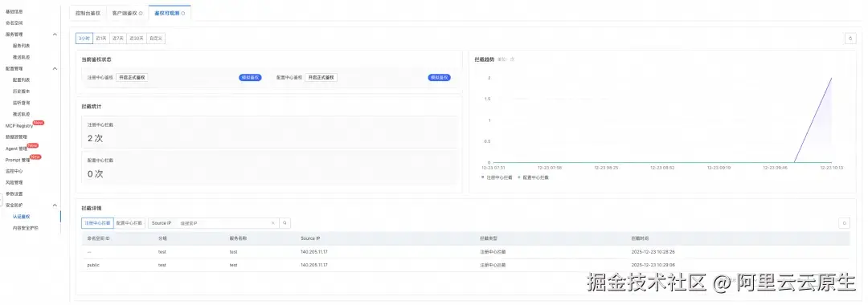
Task: Open 内容安全护栏 in sidebar
Action: click(26, 228)
